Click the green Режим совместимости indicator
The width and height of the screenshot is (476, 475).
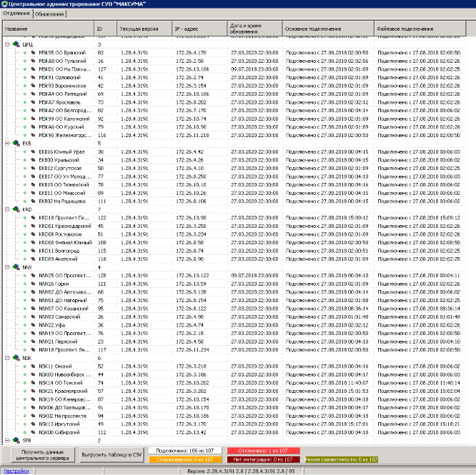[x=341, y=459]
